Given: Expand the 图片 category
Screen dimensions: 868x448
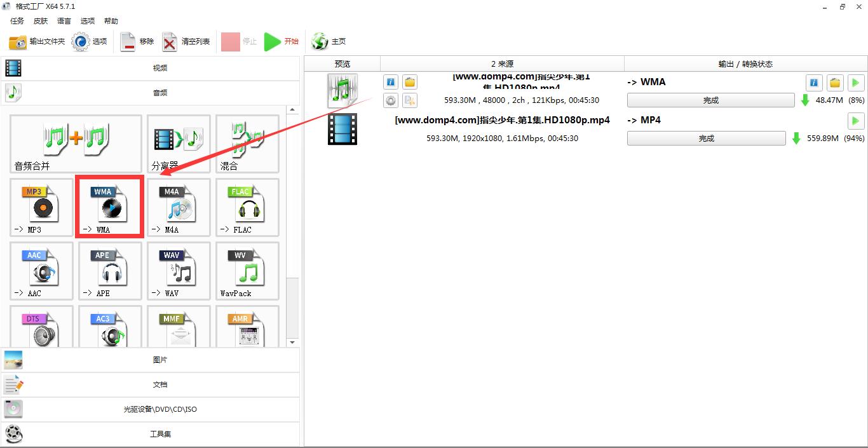Looking at the screenshot, I should [x=150, y=360].
